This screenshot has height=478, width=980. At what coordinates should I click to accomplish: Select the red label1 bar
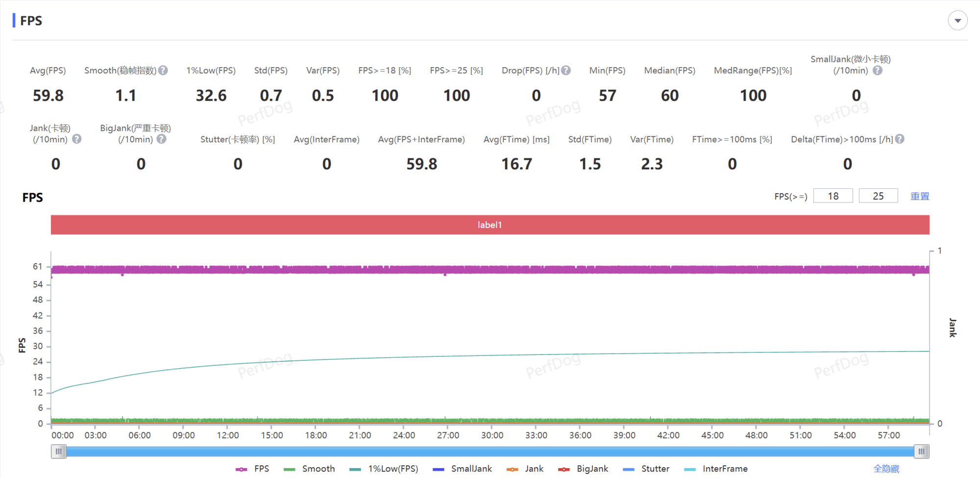[490, 225]
